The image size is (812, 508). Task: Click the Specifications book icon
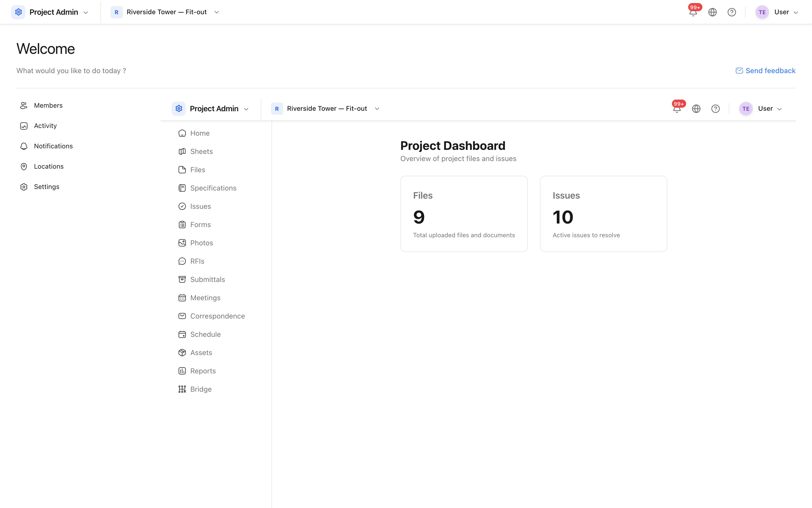(x=182, y=188)
